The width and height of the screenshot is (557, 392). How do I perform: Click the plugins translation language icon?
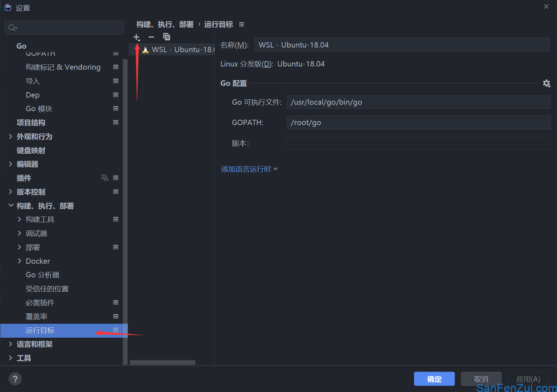(x=104, y=178)
